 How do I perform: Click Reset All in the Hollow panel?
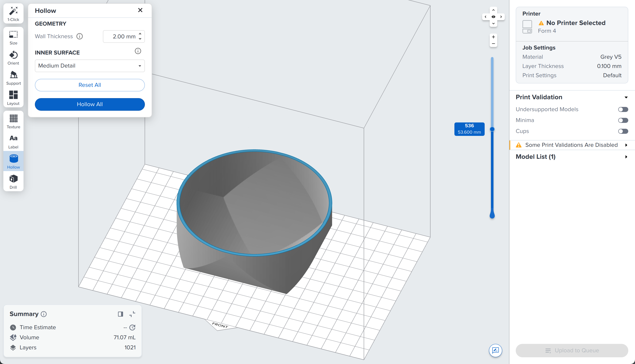click(x=89, y=85)
